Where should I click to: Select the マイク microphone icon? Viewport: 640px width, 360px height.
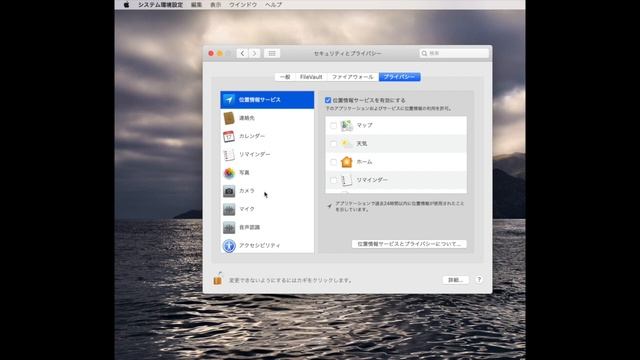[229, 209]
